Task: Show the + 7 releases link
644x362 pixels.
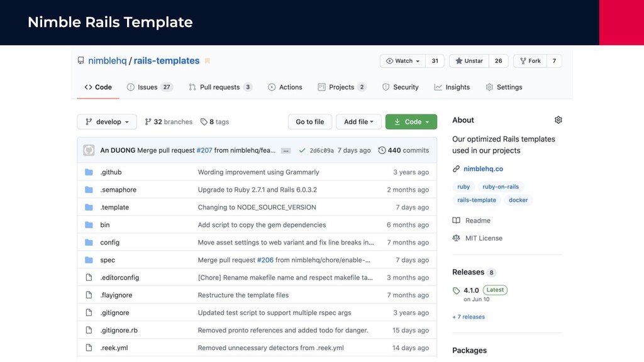Action: [469, 317]
